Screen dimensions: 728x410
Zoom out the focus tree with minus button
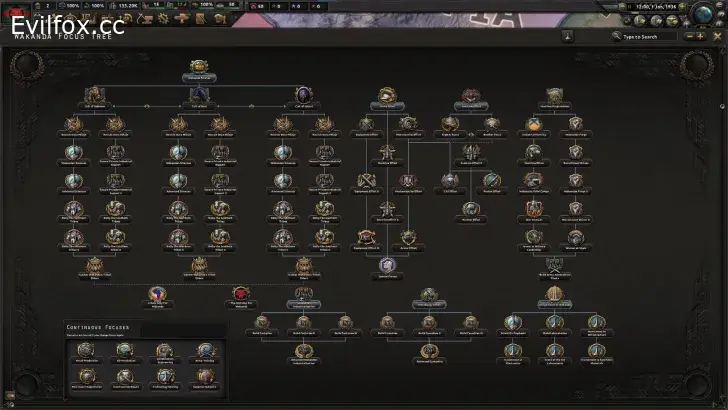(690, 37)
